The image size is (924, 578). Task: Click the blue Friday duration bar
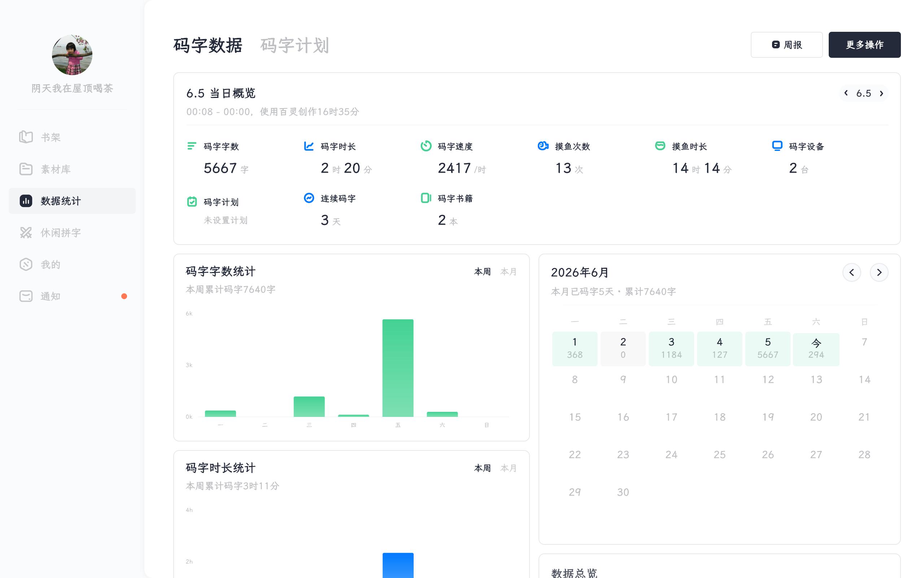coord(398,565)
